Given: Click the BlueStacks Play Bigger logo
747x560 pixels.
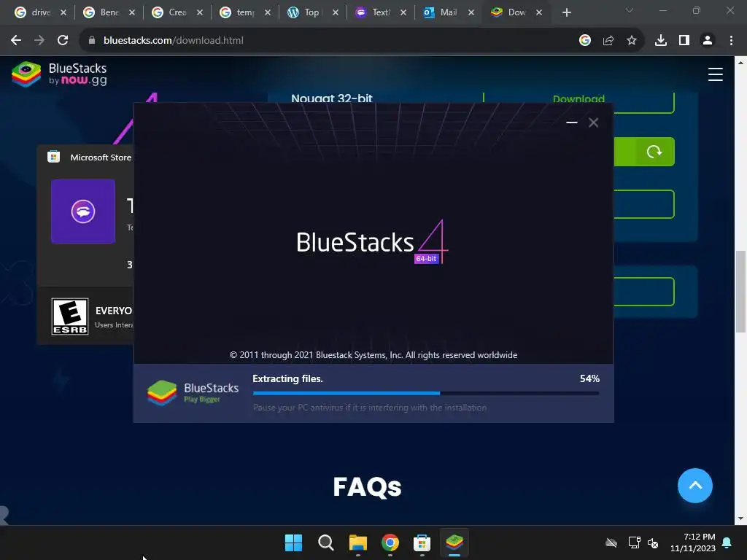Looking at the screenshot, I should 193,393.
